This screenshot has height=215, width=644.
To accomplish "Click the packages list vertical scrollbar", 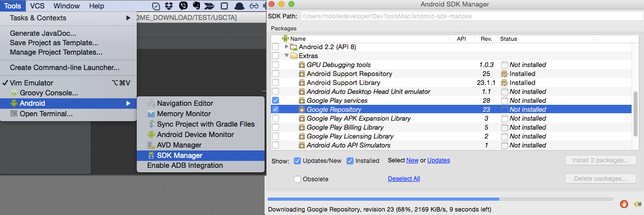I will click(x=635, y=114).
